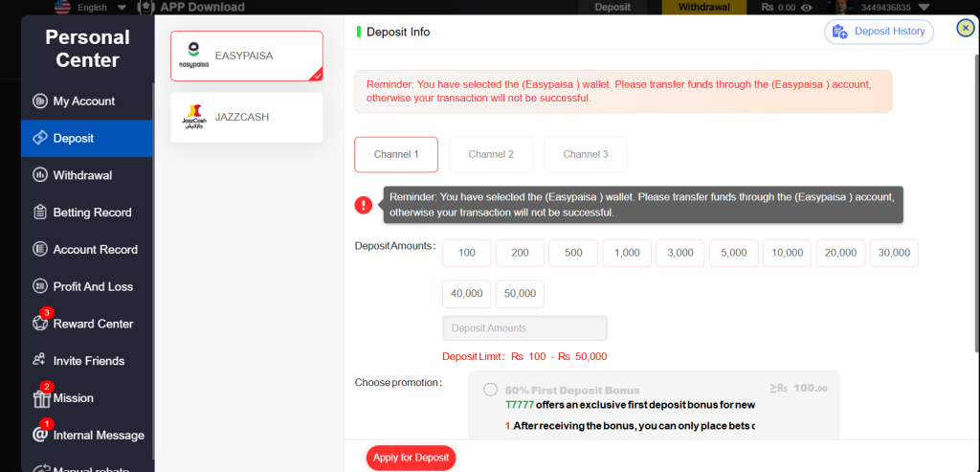
Task: Select deposit amount 40,000
Action: tap(467, 294)
